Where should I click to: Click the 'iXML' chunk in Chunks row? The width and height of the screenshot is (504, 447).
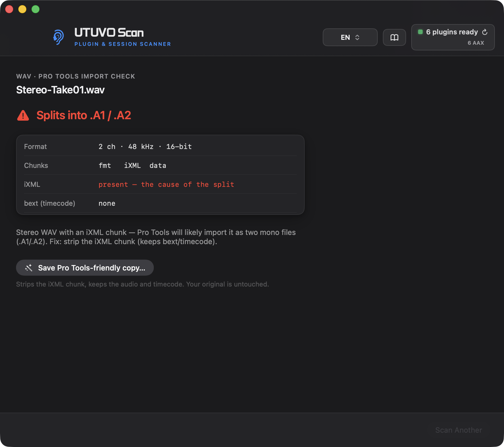(132, 166)
